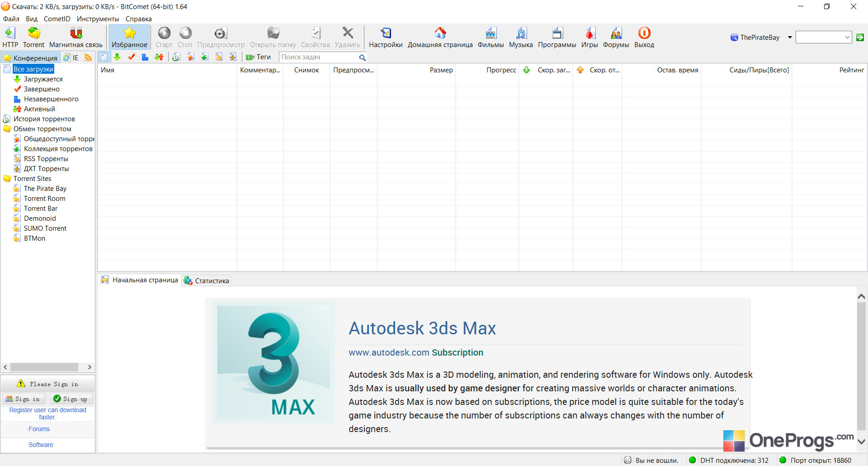The image size is (868, 466).
Task: Expand the torrent search combo box
Action: tap(847, 38)
